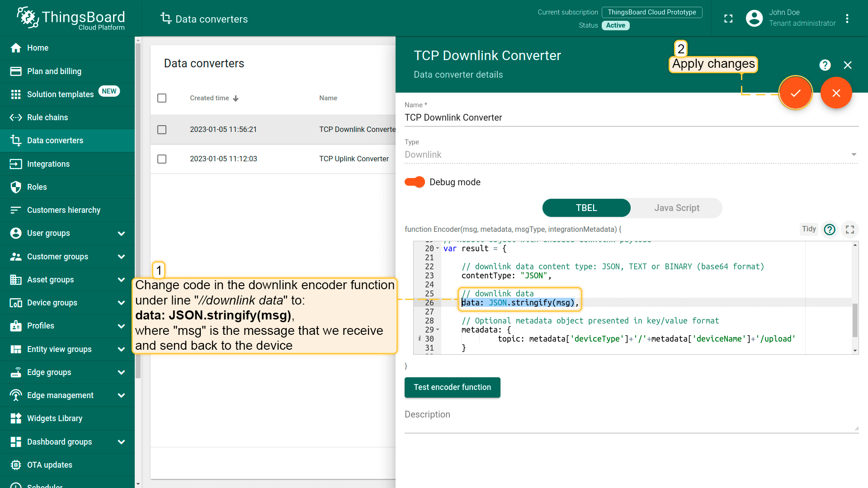Expand Edge management chevron
This screenshot has height=488, width=868.
[121, 395]
